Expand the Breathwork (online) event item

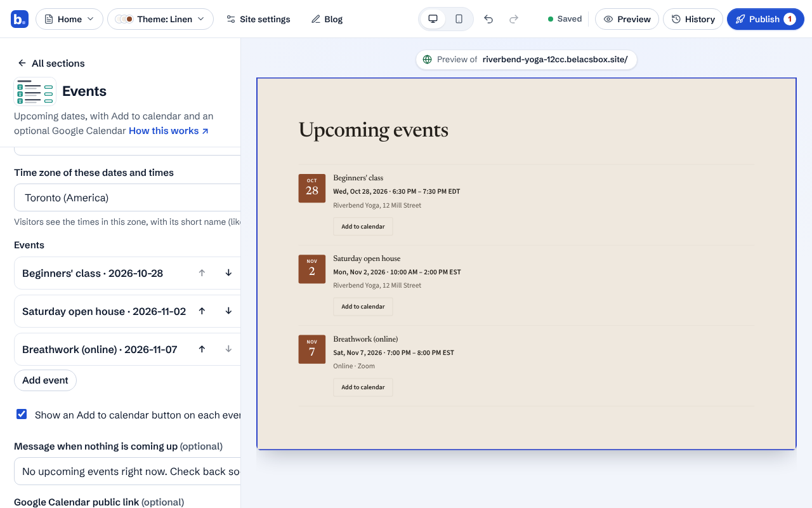(100, 349)
